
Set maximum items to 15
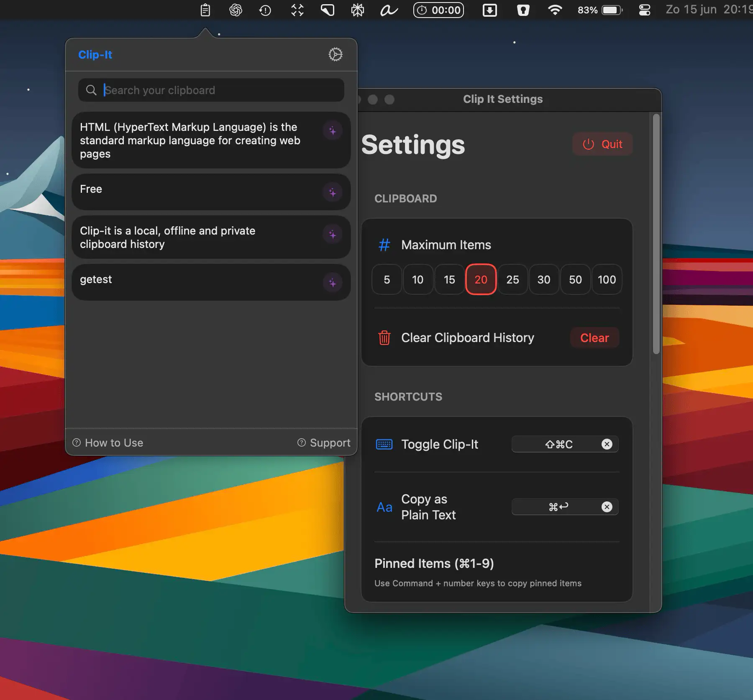point(449,279)
